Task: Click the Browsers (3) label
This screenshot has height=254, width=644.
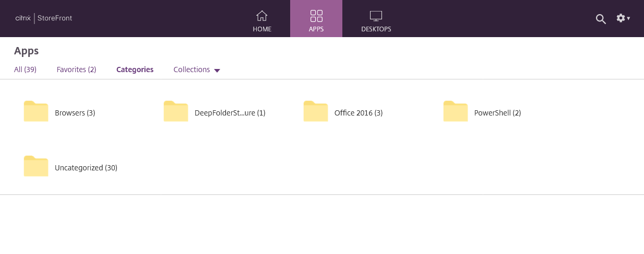Action: (x=75, y=113)
